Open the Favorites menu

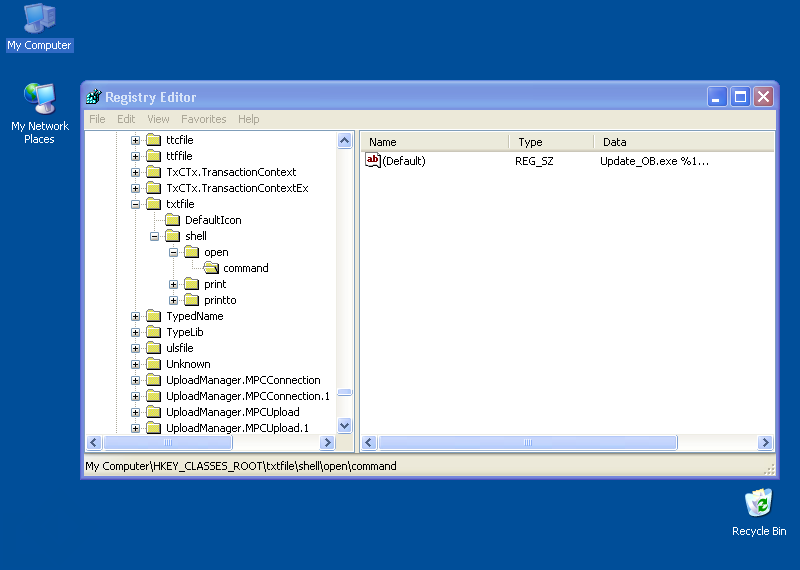(x=204, y=119)
